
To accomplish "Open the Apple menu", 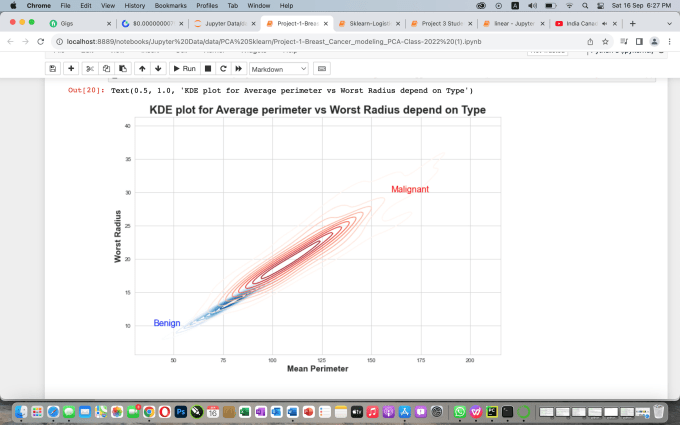I will 13,6.
